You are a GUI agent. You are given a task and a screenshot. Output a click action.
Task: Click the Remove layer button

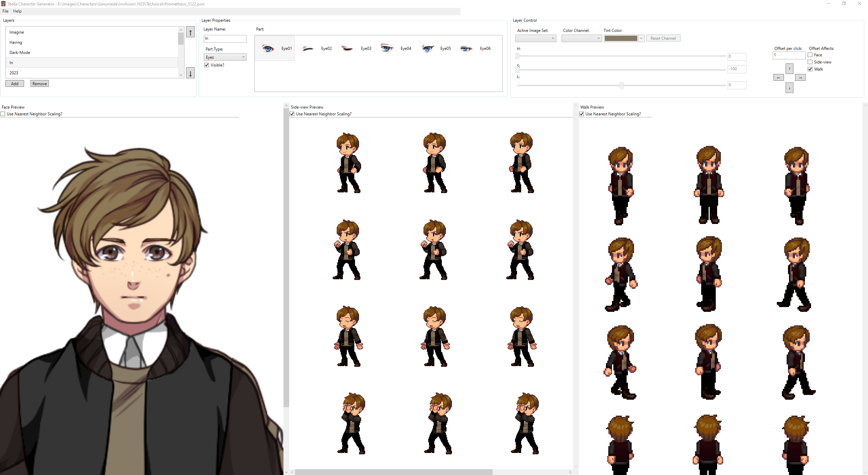(x=40, y=83)
